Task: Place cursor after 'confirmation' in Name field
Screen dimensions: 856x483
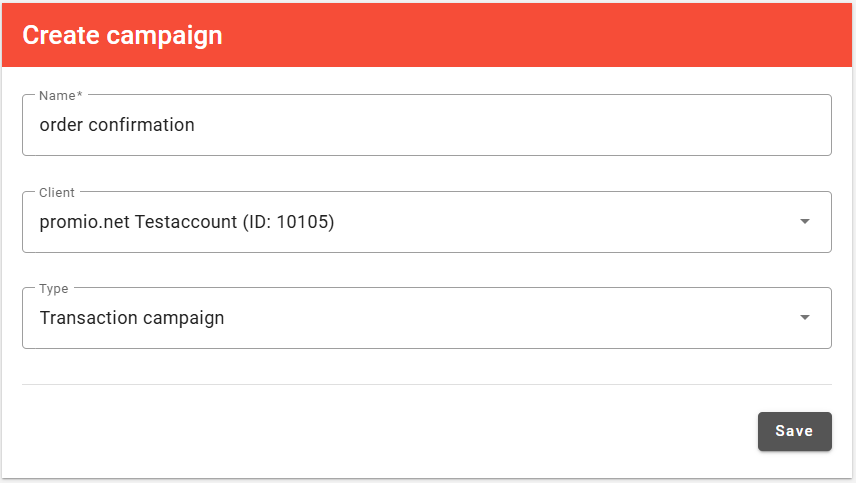Action: pyautogui.click(x=196, y=126)
